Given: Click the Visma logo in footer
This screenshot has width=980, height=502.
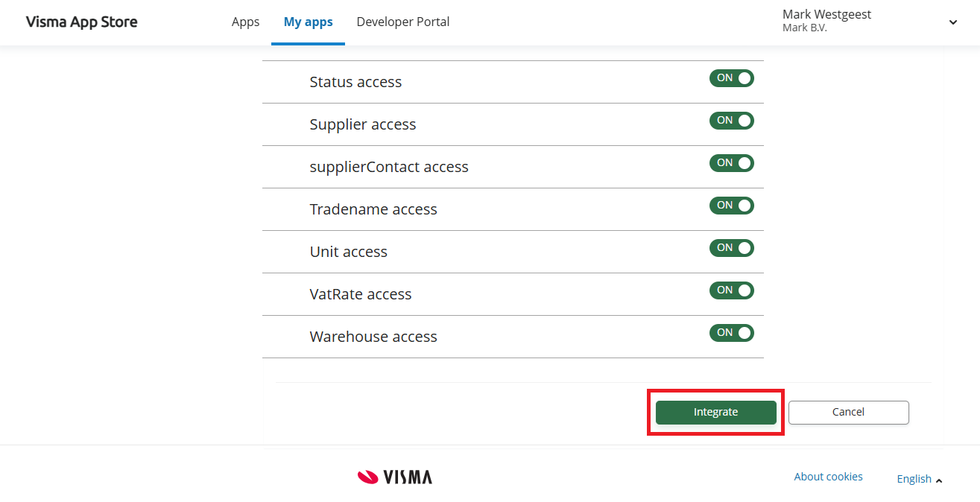Looking at the screenshot, I should [x=395, y=477].
